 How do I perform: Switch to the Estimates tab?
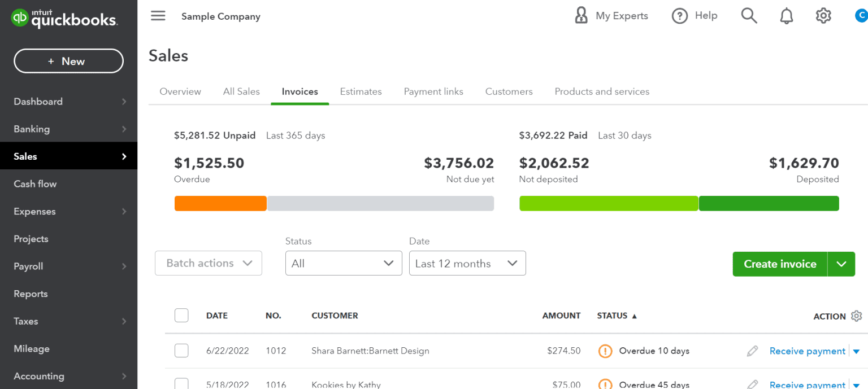361,91
